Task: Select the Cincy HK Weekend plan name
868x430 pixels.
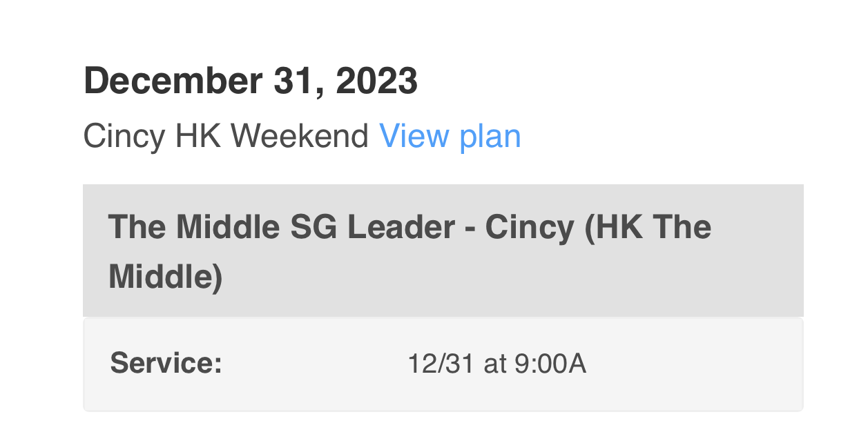Action: 226,136
